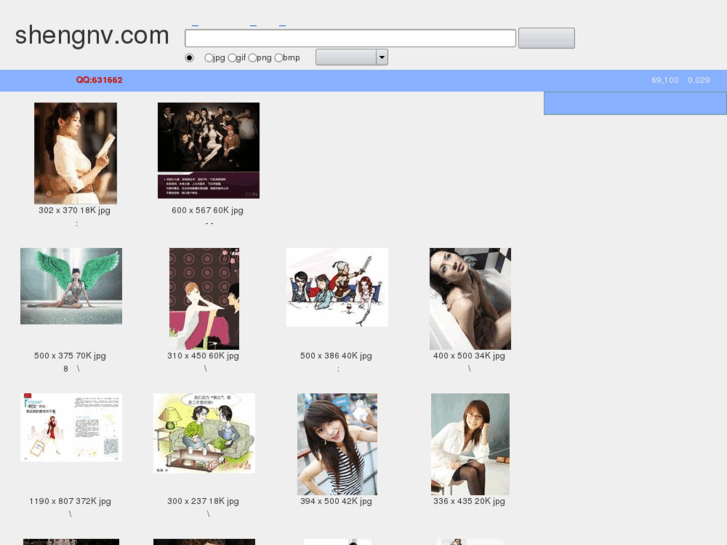Click the 69,100 result count text
Image resolution: width=727 pixels, height=545 pixels.
pos(665,80)
